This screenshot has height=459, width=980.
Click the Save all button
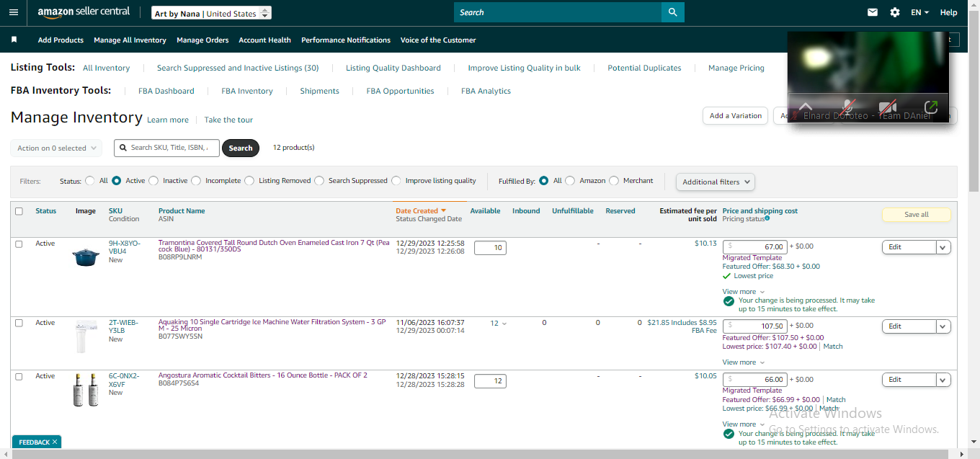coord(917,214)
